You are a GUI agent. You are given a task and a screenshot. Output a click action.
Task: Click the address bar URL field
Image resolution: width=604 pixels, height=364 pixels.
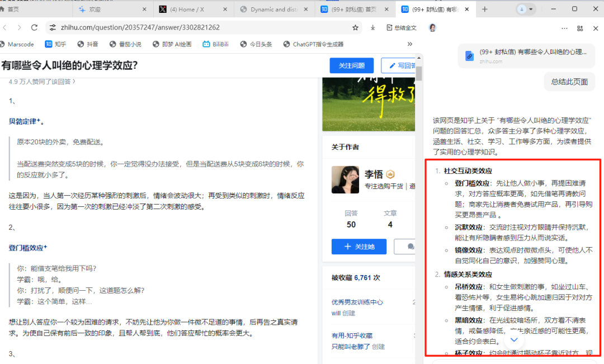(x=204, y=27)
